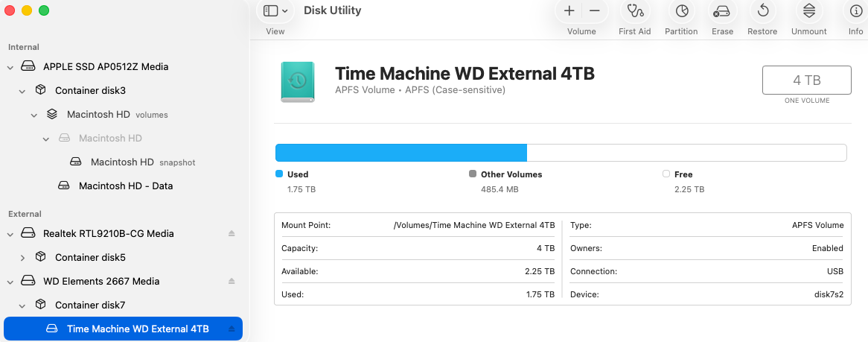The width and height of the screenshot is (868, 342).
Task: Select Container disk7 in sidebar
Action: coord(90,305)
